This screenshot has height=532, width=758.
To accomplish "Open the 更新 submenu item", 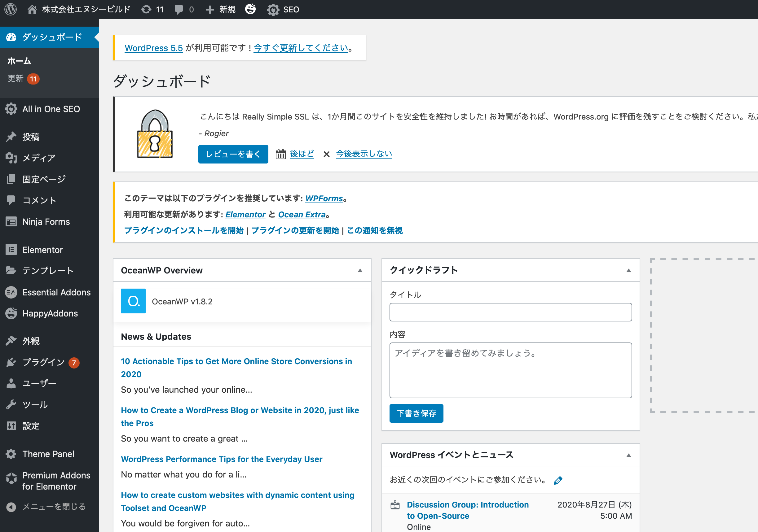I will tap(23, 78).
